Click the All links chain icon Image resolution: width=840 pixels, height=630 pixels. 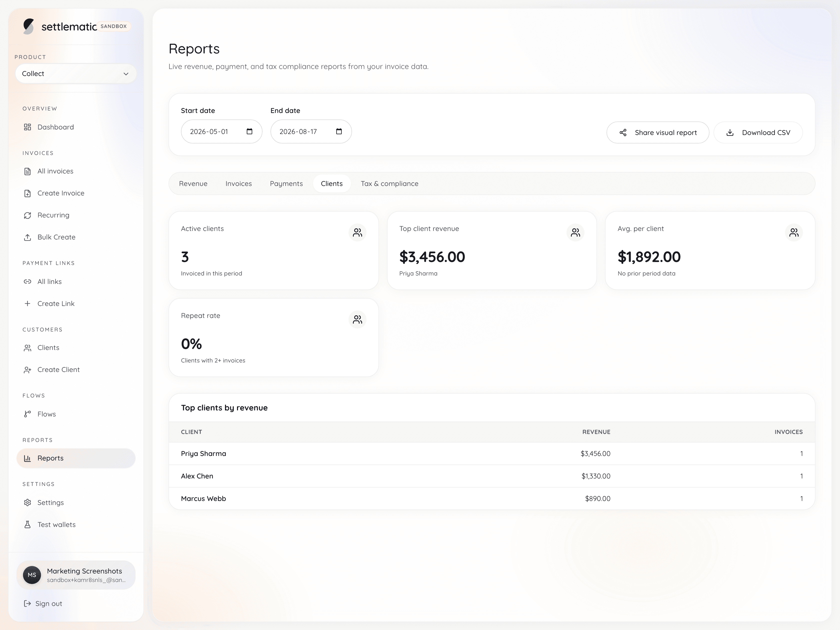(27, 281)
